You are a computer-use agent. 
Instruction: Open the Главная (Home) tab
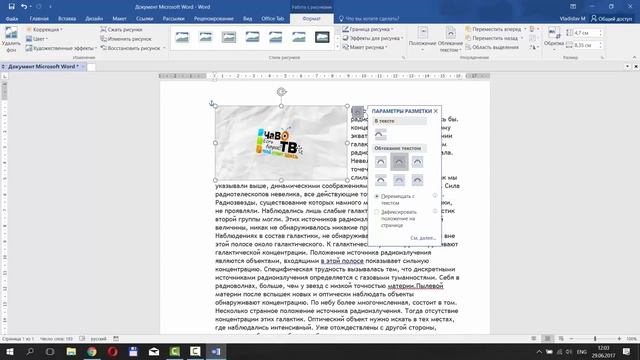point(39,19)
